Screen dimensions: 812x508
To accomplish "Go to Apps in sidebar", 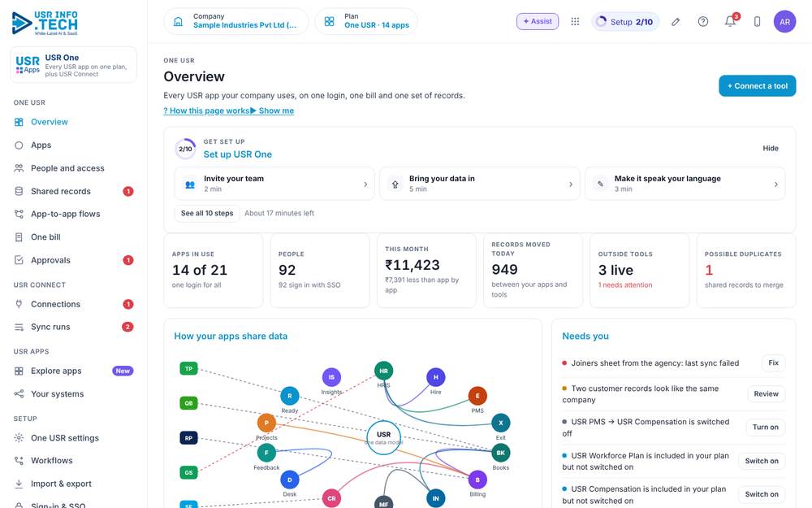I will [x=74, y=145].
